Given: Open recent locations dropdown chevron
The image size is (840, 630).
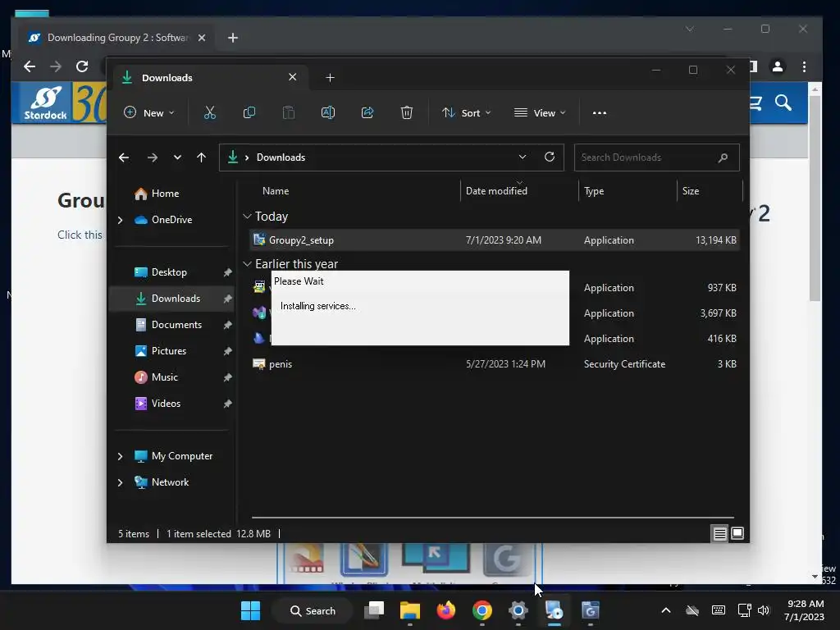Looking at the screenshot, I should pyautogui.click(x=177, y=157).
